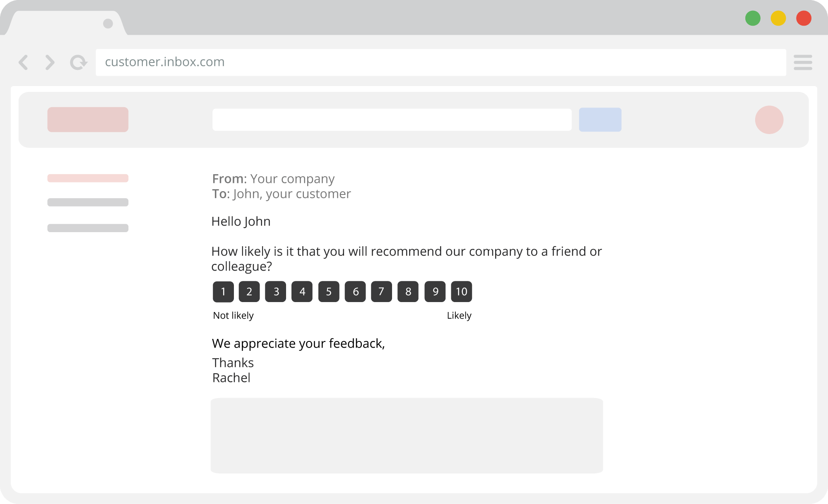The height and width of the screenshot is (504, 828).
Task: Select the last gray sidebar item
Action: 88,228
